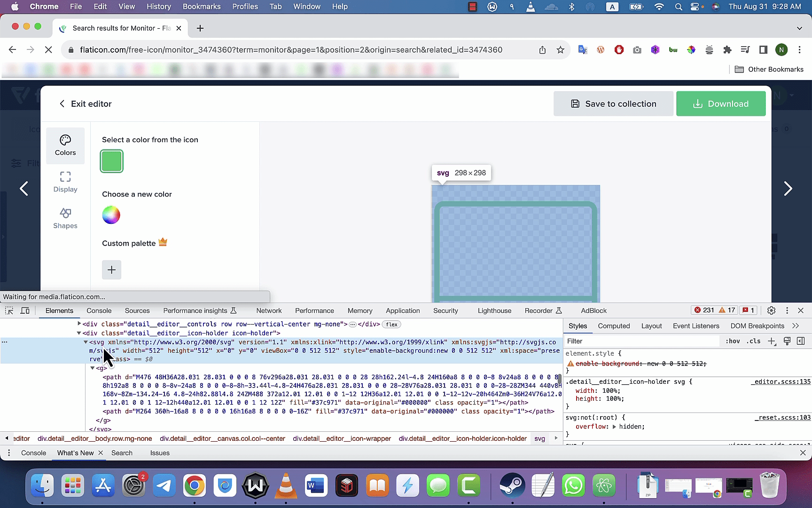This screenshot has width=812, height=508.
Task: Click Save to collection button
Action: point(613,103)
